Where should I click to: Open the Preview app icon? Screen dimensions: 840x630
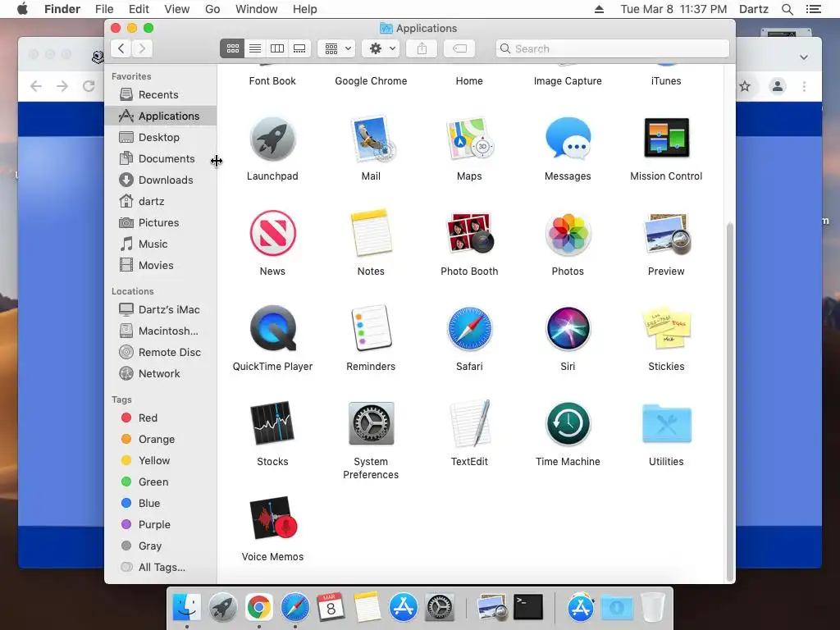pos(666,234)
